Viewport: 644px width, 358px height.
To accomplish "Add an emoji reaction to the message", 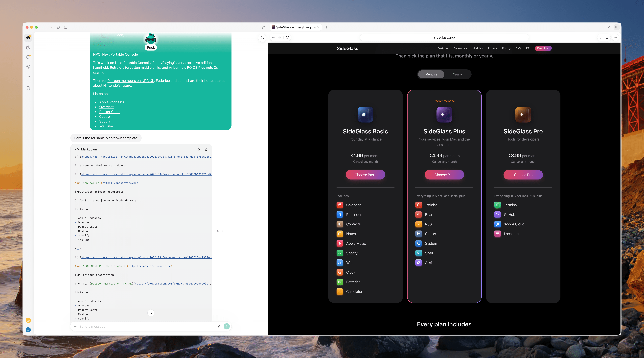I will [217, 231].
